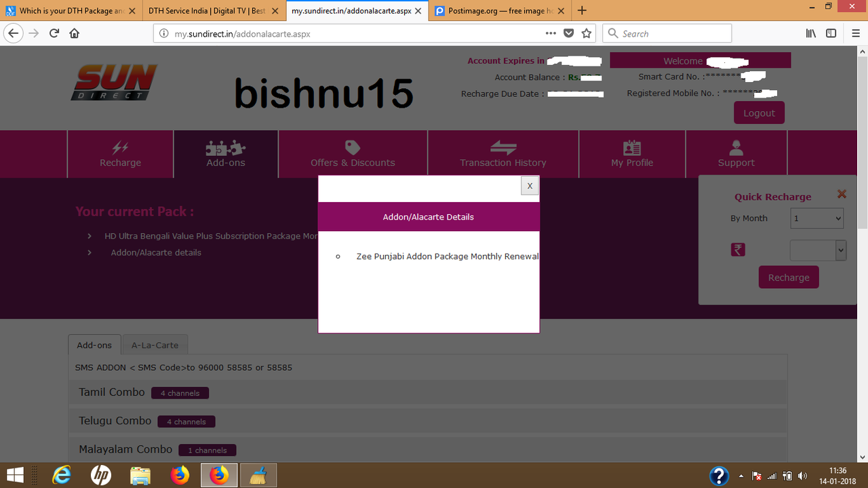This screenshot has height=488, width=868.
Task: Open My Profile section
Action: coord(632,154)
